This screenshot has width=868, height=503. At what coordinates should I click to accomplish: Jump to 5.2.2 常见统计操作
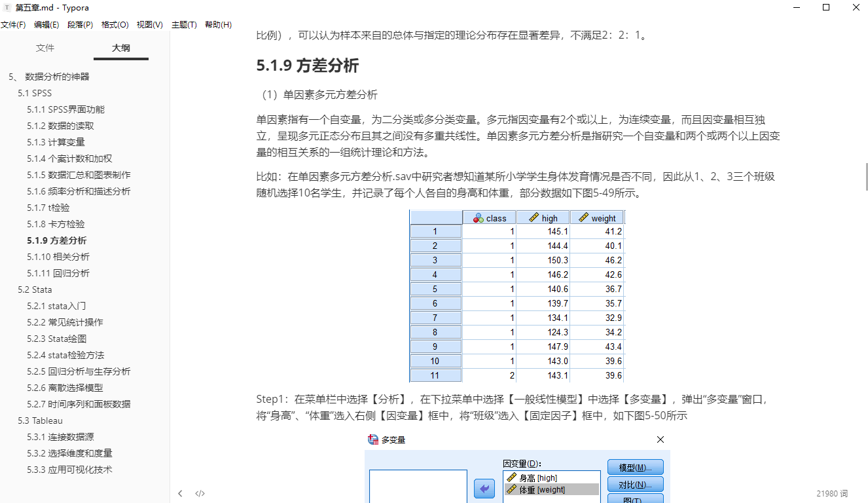(65, 322)
